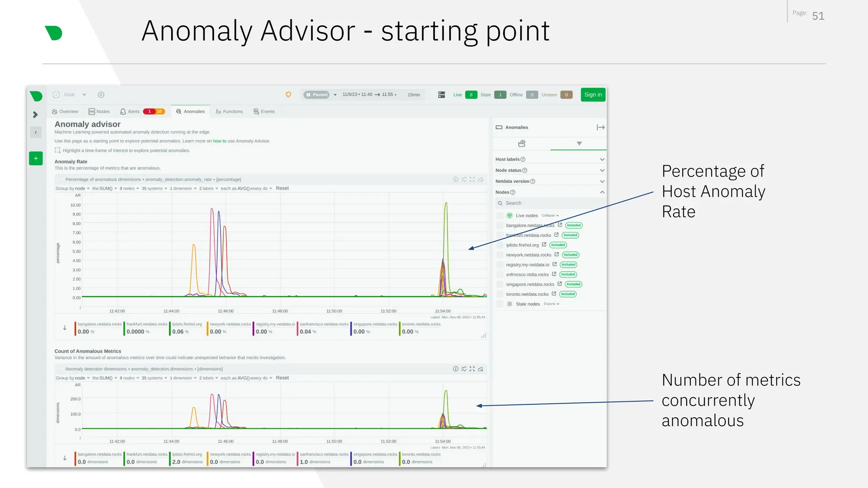
Task: Toggle the iplists.firehol.org checkbox
Action: click(500, 245)
